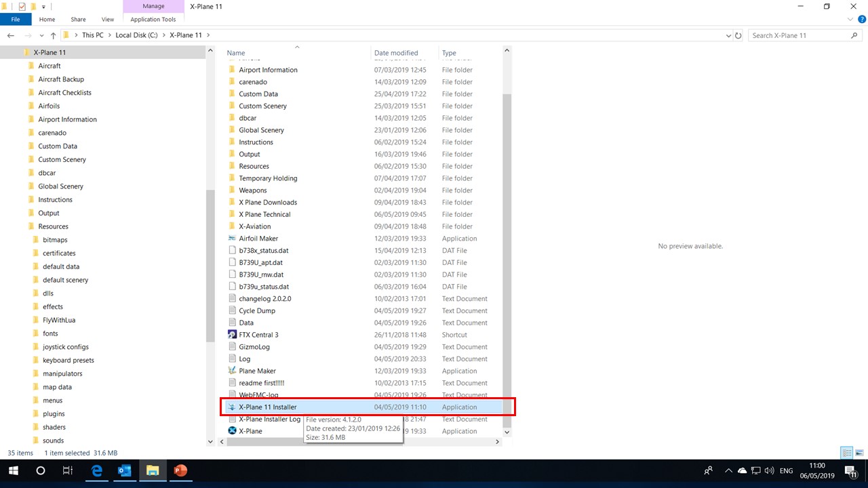Select the X Plane Technical folder
Image resolution: width=868 pixels, height=488 pixels.
click(x=264, y=214)
